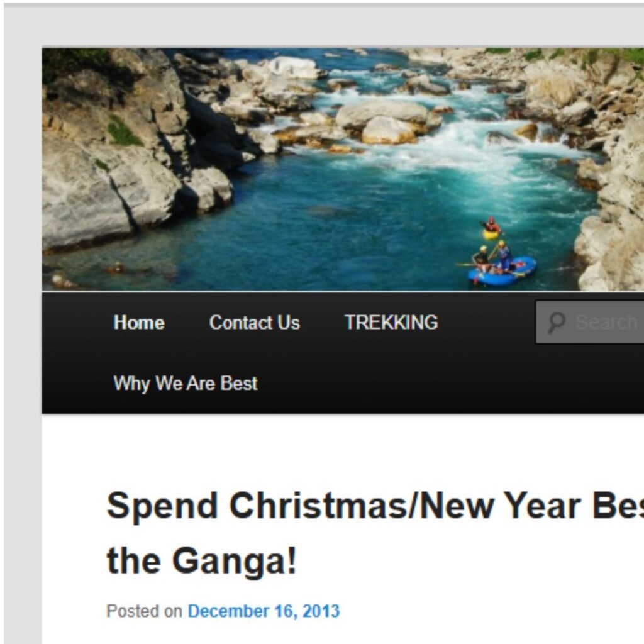
Task: Open the Home menu item
Action: click(139, 323)
